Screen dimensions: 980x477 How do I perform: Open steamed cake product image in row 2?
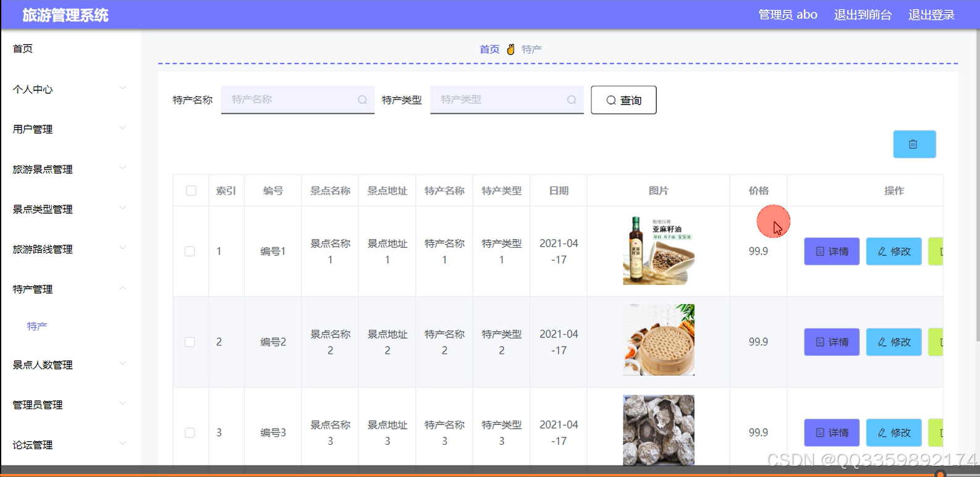point(659,340)
